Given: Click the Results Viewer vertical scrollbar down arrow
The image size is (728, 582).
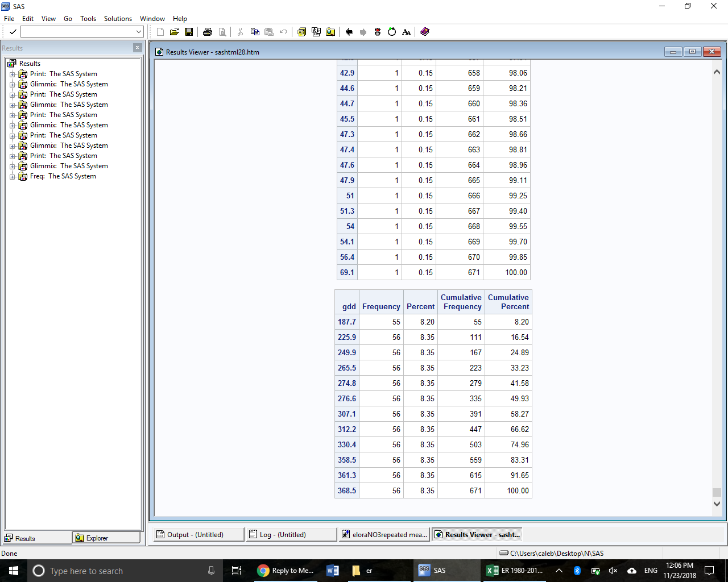Looking at the screenshot, I should pos(717,504).
